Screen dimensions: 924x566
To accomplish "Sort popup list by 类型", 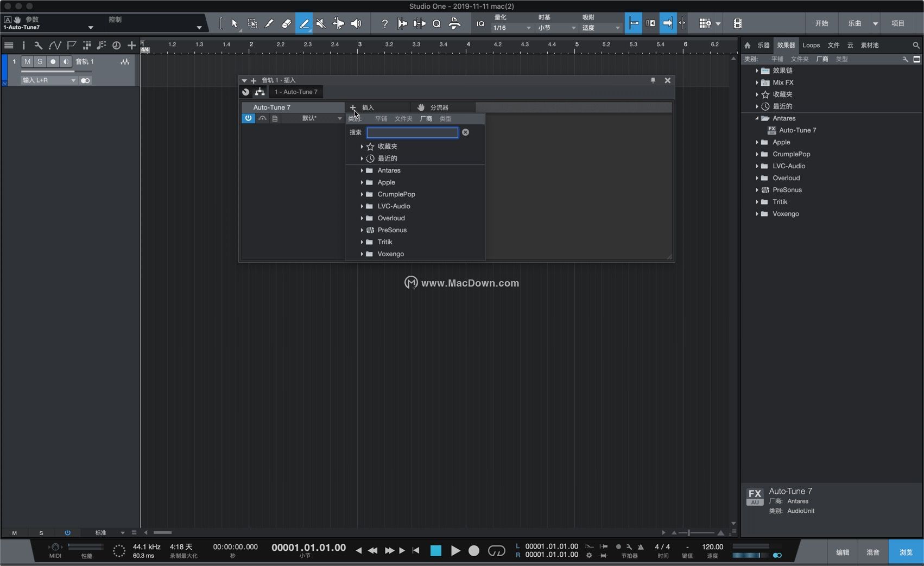I will [445, 118].
